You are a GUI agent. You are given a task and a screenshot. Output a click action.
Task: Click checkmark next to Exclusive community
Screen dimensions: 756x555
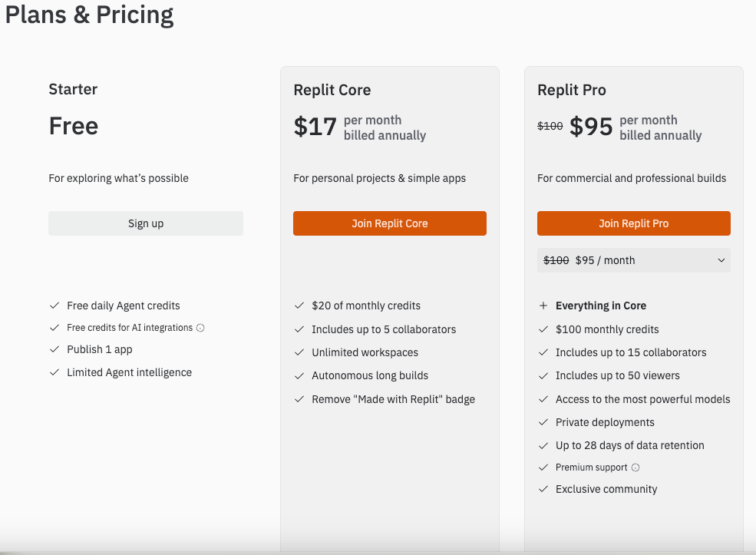point(543,489)
